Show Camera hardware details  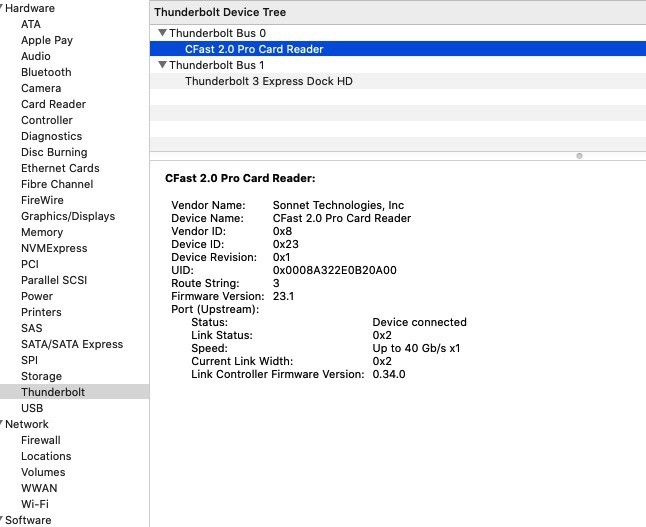tap(41, 88)
